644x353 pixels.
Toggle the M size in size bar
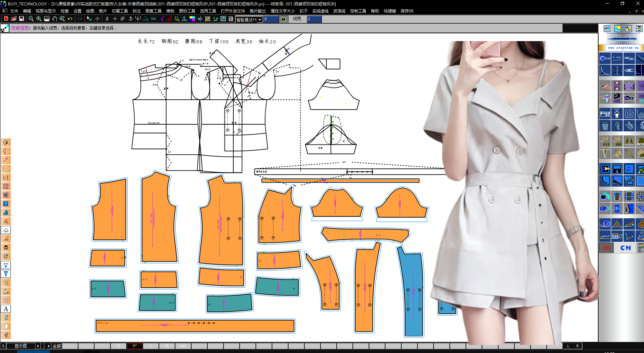point(135,346)
